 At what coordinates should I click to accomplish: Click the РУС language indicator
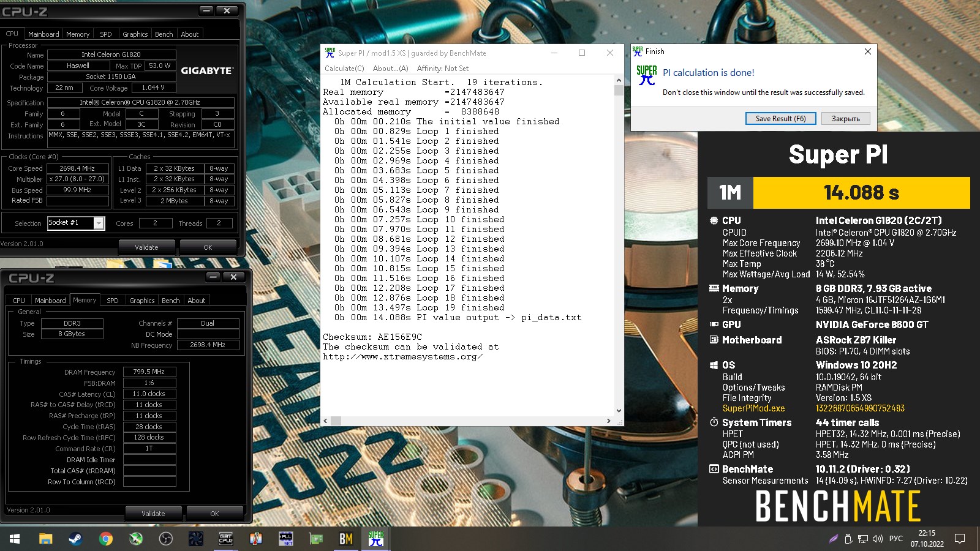coord(896,539)
